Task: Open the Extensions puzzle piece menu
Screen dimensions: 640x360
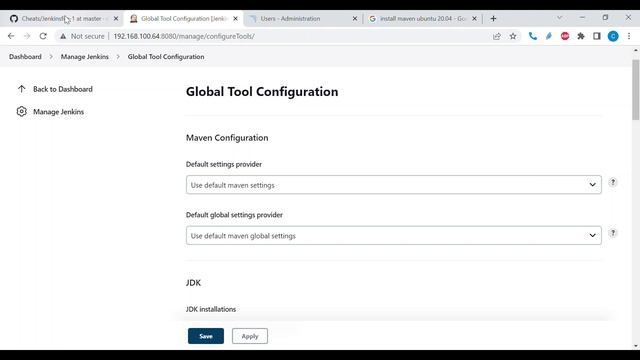Action: click(581, 36)
